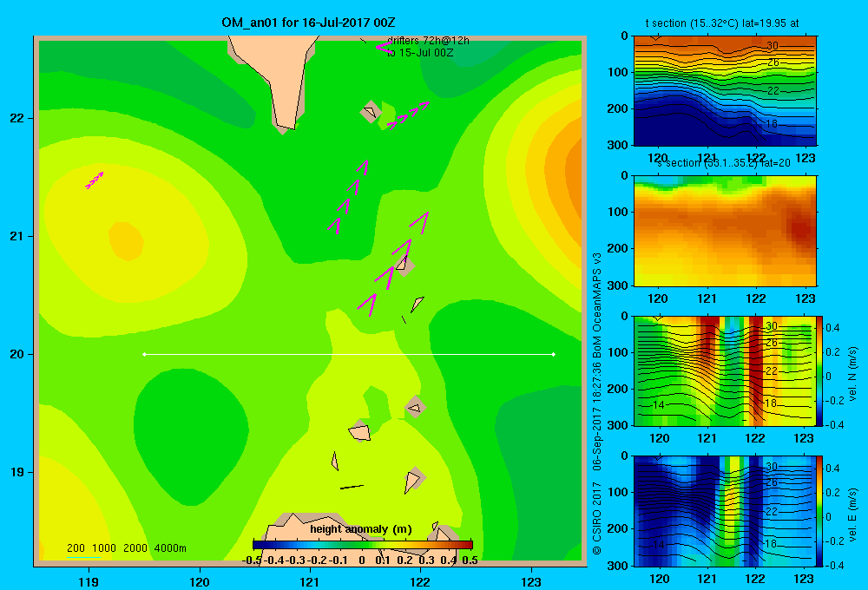Open the temperature section plot
This screenshot has height=590, width=868.
[725, 90]
